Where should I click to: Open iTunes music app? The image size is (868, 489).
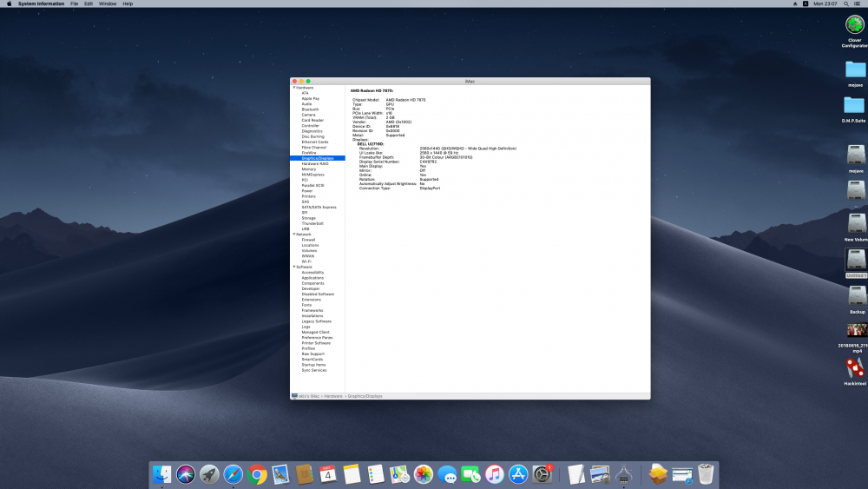[495, 474]
